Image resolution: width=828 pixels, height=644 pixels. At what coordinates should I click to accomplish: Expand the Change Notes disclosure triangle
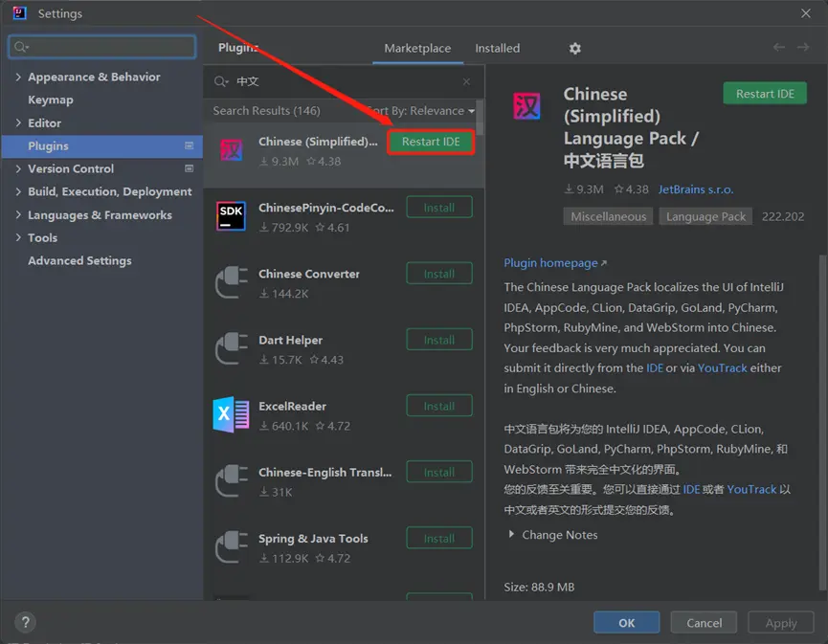[x=511, y=534]
